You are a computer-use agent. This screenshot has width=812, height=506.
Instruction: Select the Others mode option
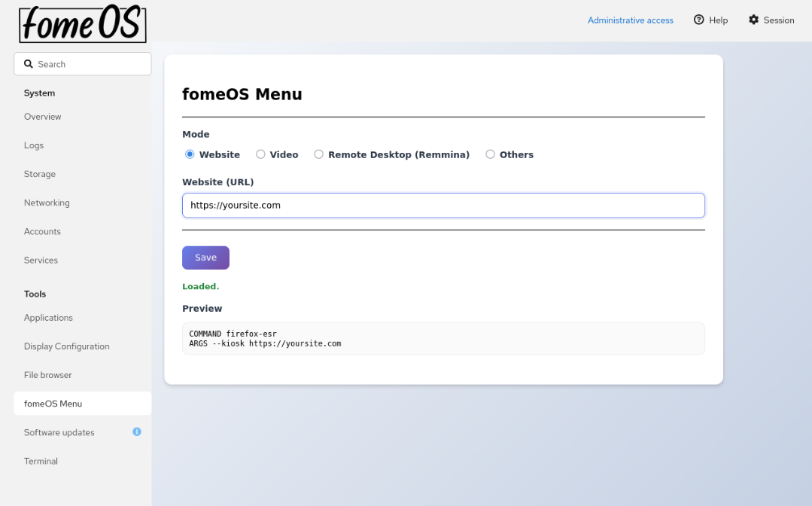point(490,154)
